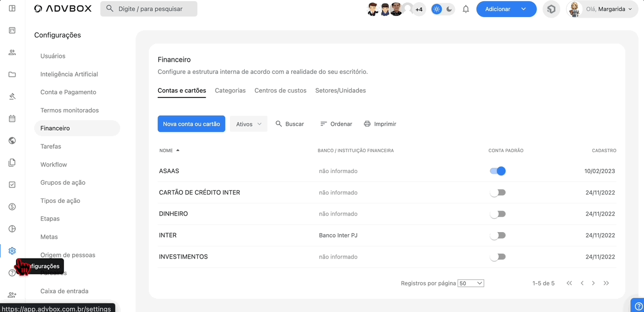
Task: Toggle INTER default account switch
Action: click(x=498, y=235)
